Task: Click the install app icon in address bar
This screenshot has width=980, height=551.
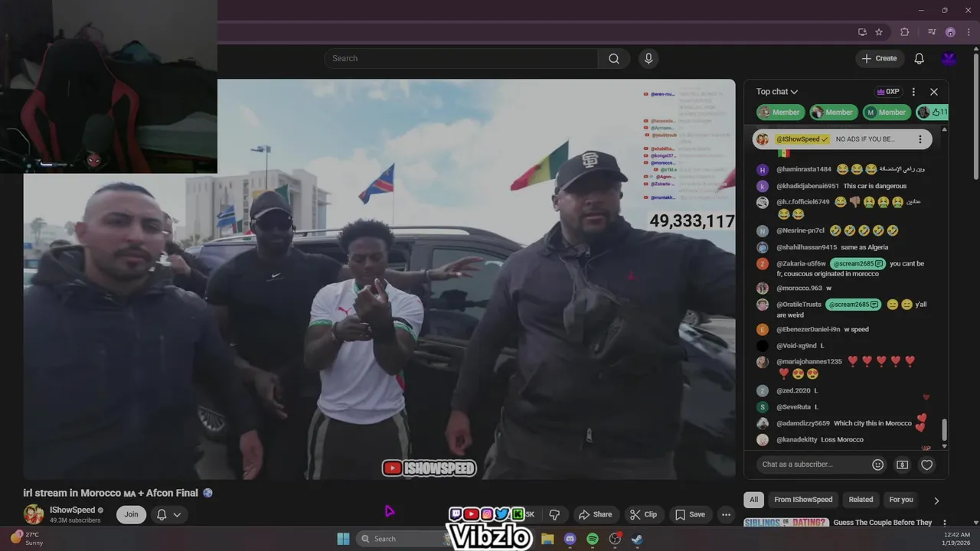Action: (x=862, y=32)
